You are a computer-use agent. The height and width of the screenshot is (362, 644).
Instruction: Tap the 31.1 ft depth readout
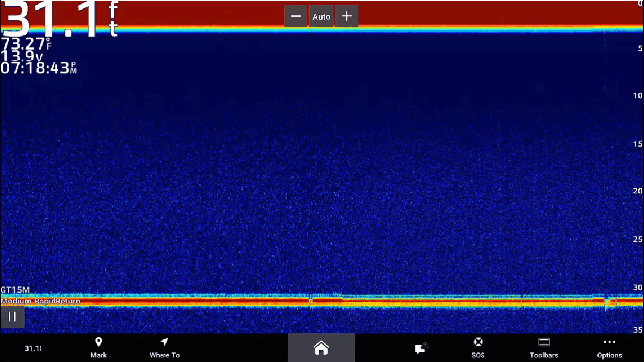59,18
